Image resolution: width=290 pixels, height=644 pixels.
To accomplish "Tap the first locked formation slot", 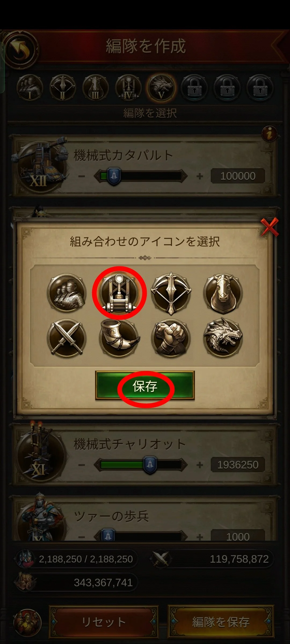I will pyautogui.click(x=194, y=87).
